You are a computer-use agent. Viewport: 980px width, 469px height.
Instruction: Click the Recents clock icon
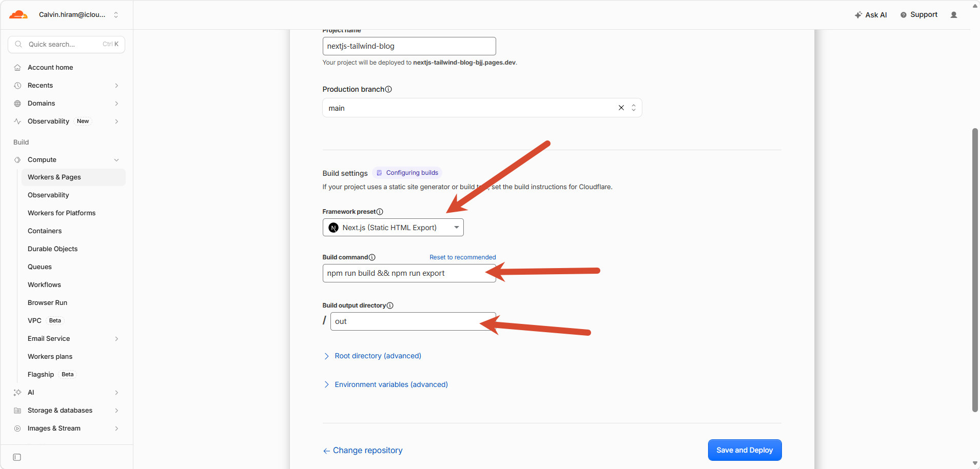point(17,86)
